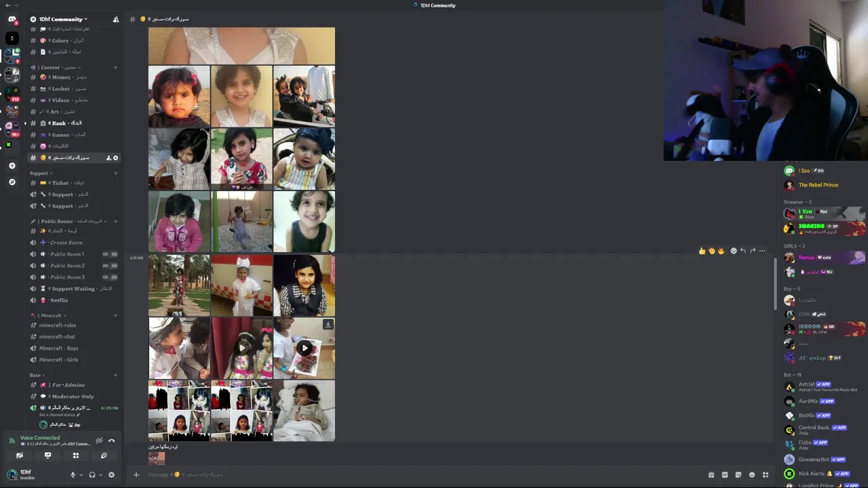This screenshot has height=488, width=868.
Task: Open activities launcher in voice panel
Action: click(76, 455)
